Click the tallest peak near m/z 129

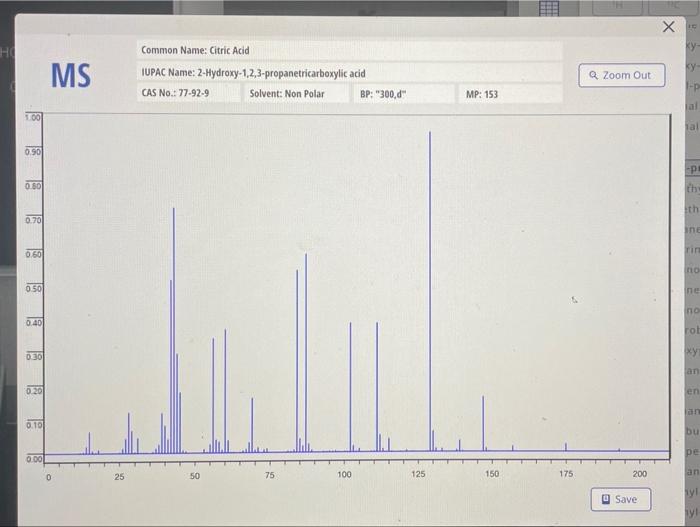[430, 291]
